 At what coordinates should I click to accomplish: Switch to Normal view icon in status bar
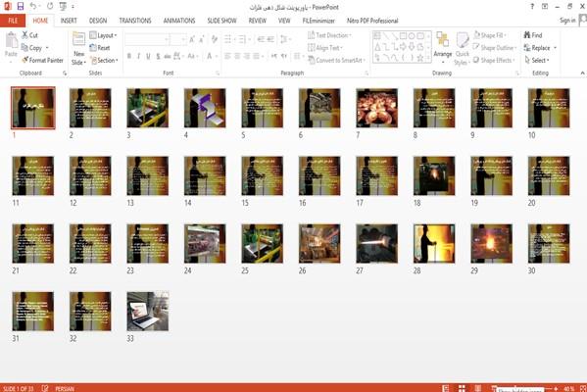click(446, 388)
